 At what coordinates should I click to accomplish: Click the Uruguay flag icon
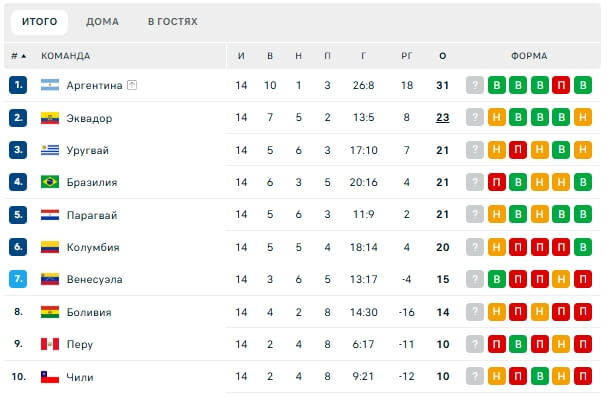[x=50, y=150]
